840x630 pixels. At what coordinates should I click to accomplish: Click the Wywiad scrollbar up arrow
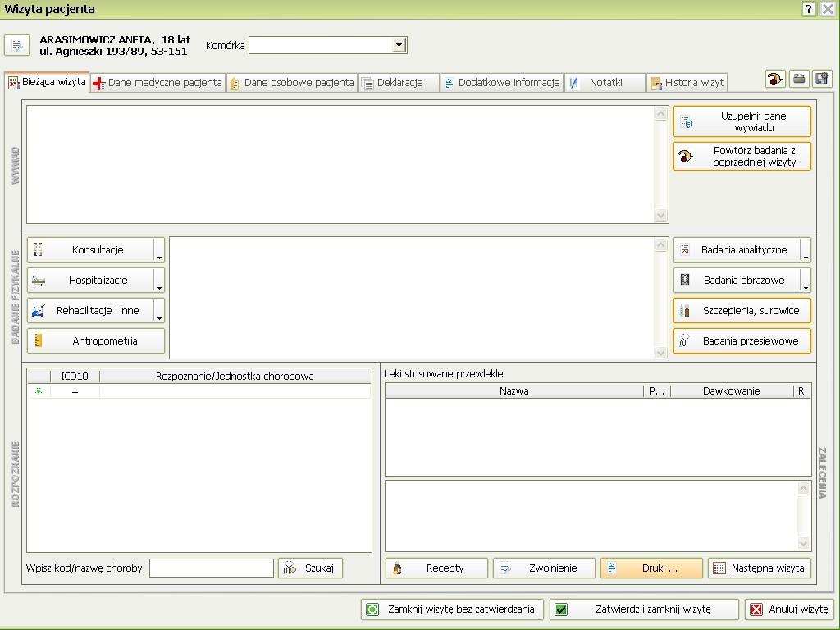(661, 113)
